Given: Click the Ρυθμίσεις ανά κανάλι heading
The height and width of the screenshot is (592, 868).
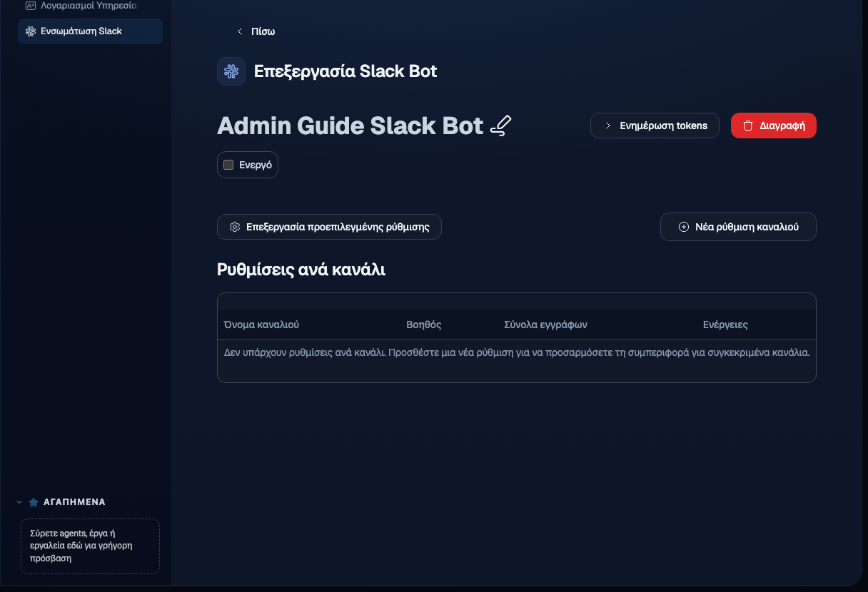Looking at the screenshot, I should (301, 270).
